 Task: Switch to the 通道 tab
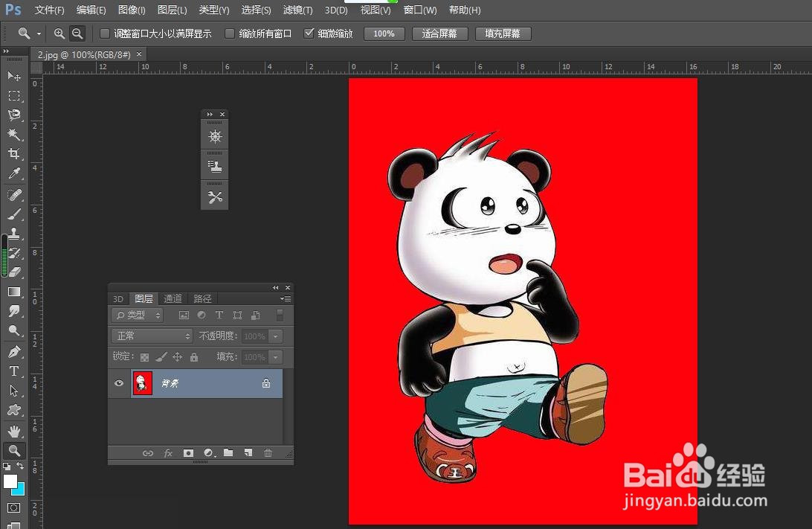173,298
